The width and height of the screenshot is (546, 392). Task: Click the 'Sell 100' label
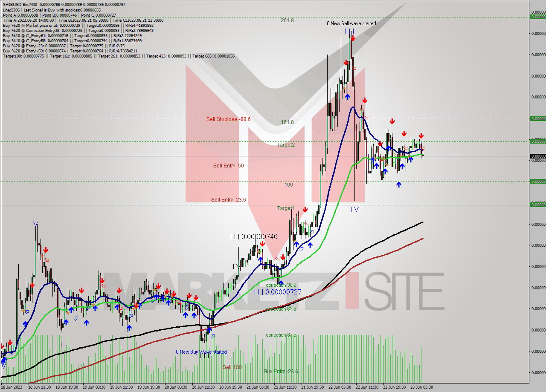[x=232, y=367]
